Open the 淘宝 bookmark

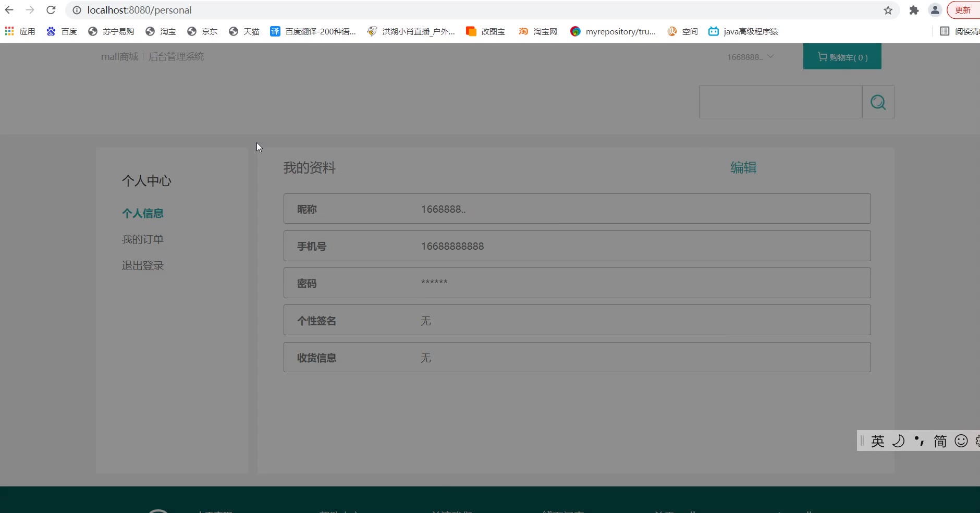tap(161, 31)
